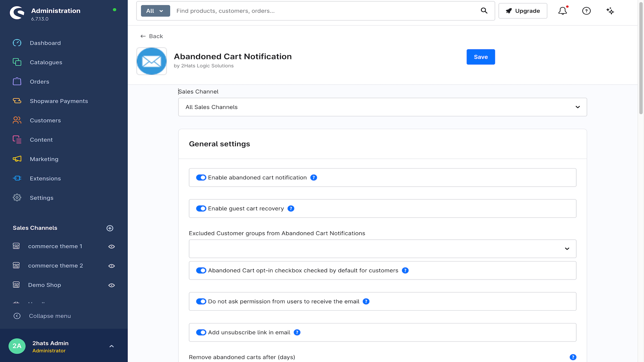Add a new sales channel
Screen dimensions: 644x362
[110, 228]
